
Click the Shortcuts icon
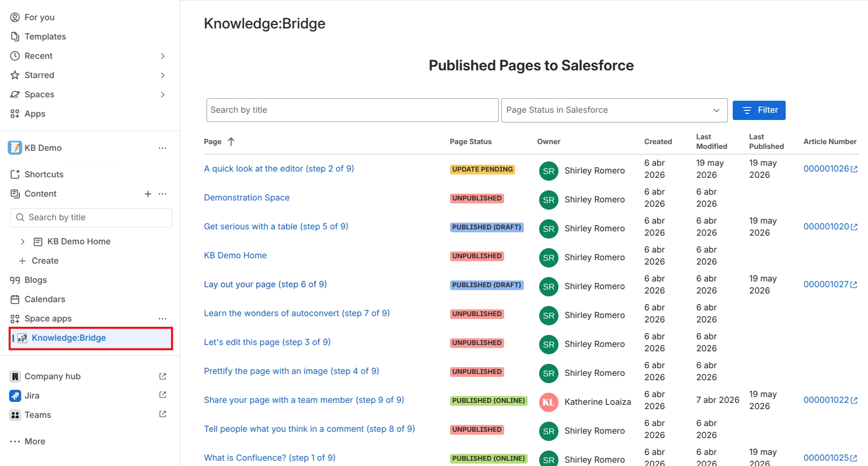pyautogui.click(x=15, y=174)
